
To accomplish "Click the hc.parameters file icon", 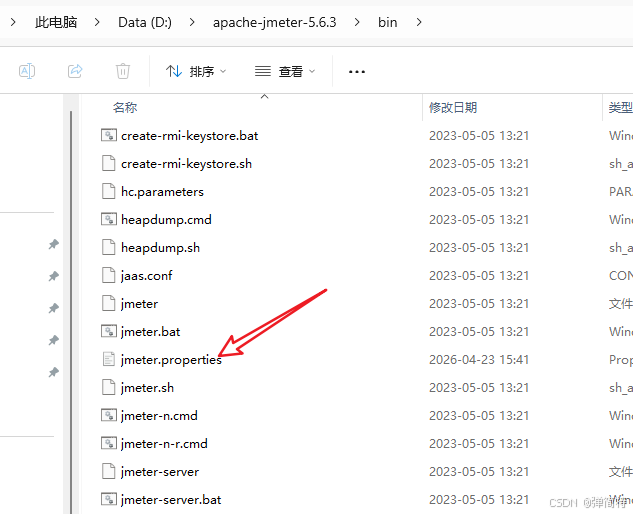I will 109,191.
